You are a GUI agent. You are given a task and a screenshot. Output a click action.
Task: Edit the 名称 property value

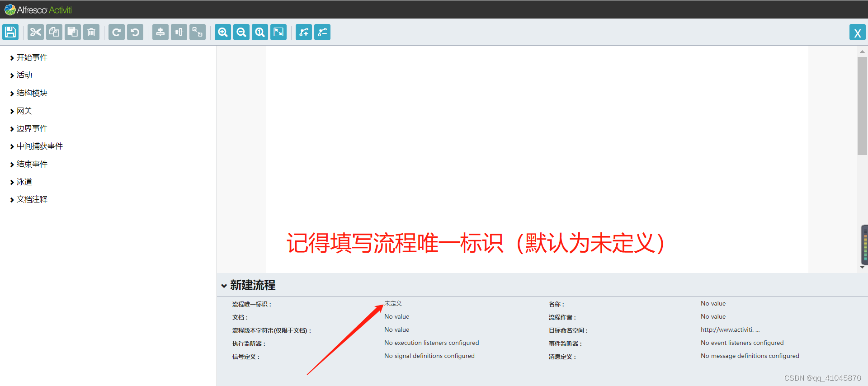tap(713, 304)
